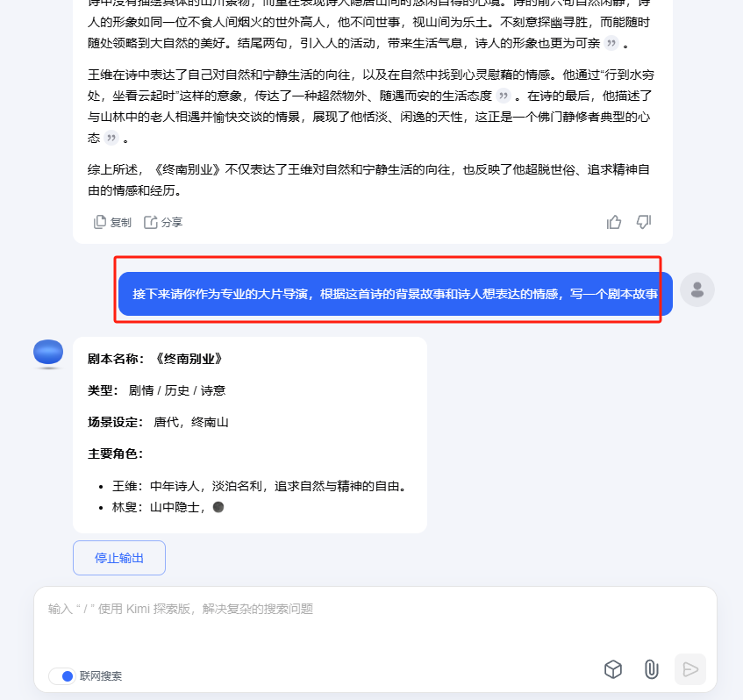Click the send arrow icon
This screenshot has width=743, height=700.
pos(689,669)
